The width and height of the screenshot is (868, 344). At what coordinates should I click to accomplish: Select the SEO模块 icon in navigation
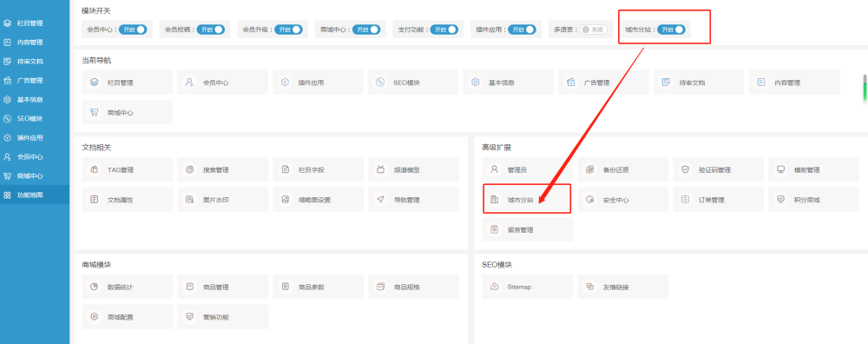(x=380, y=83)
